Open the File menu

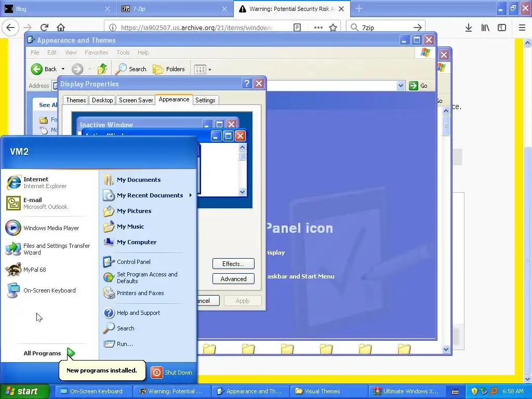[35, 52]
